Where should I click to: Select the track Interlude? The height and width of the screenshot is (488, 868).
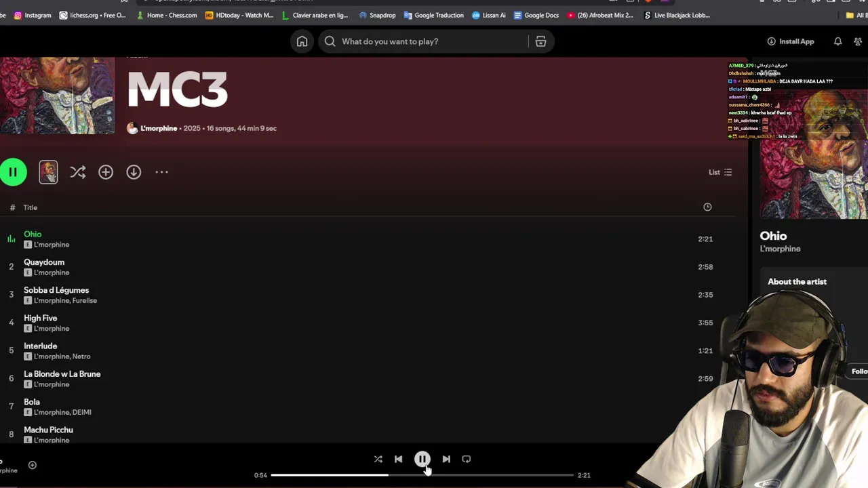click(41, 346)
